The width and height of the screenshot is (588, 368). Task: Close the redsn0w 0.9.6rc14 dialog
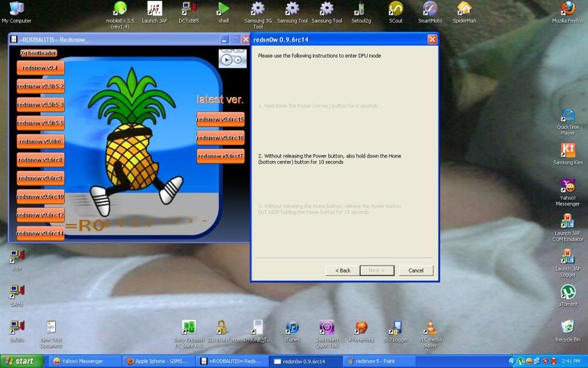coord(432,40)
